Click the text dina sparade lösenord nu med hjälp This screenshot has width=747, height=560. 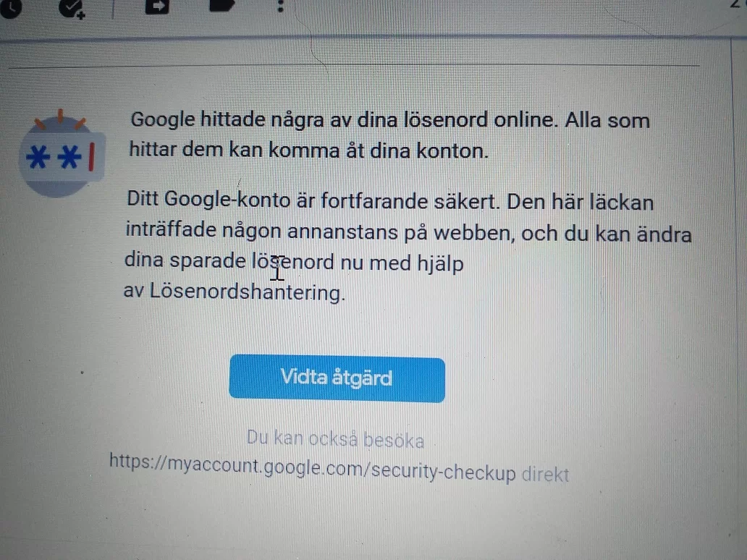[294, 262]
